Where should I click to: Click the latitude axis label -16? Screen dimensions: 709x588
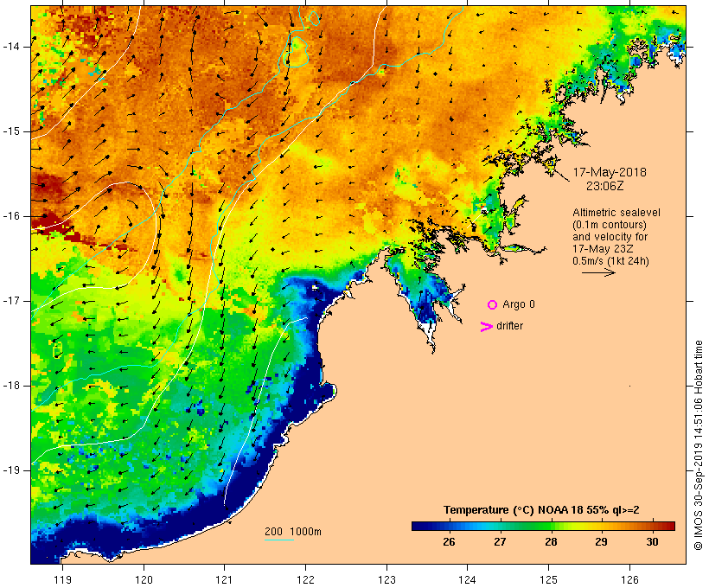(11, 216)
